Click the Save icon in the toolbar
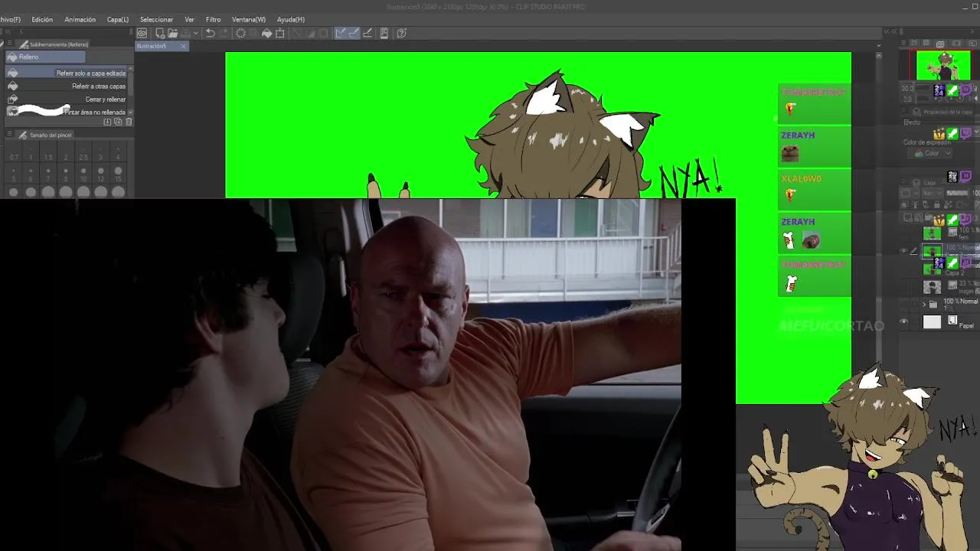980x551 pixels. [185, 33]
